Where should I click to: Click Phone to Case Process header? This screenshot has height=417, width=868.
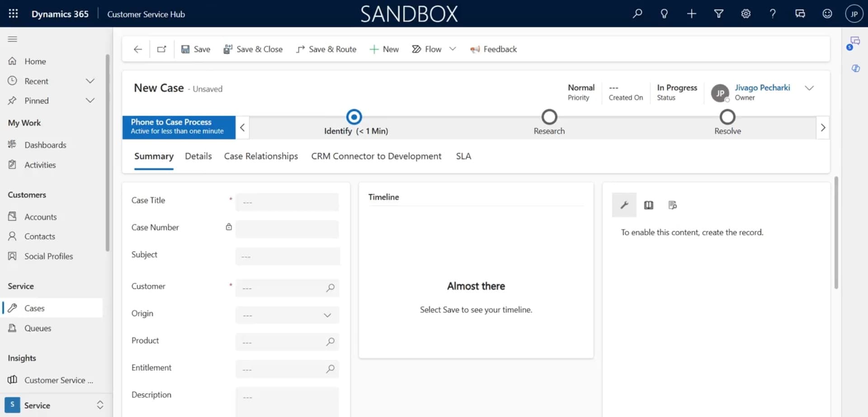pos(179,127)
